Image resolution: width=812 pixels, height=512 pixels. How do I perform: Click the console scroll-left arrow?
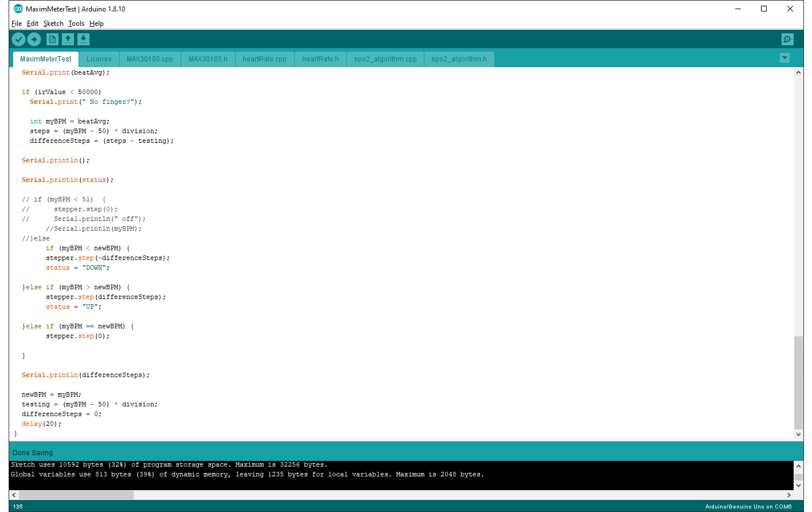click(x=14, y=495)
